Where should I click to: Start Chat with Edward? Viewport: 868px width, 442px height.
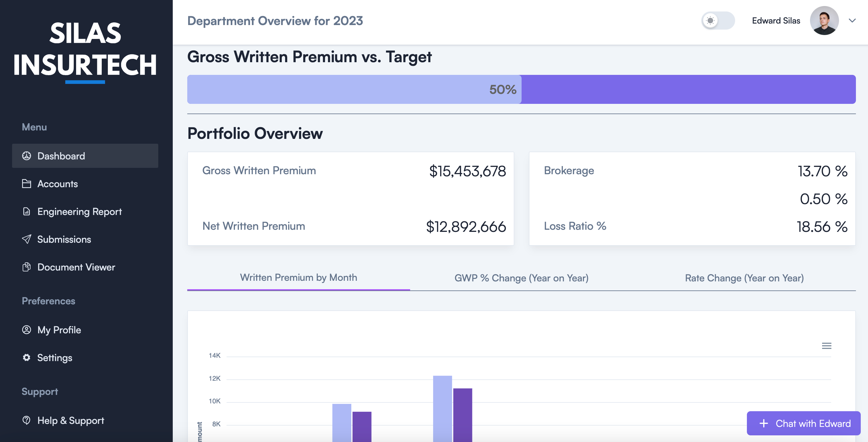click(x=804, y=423)
